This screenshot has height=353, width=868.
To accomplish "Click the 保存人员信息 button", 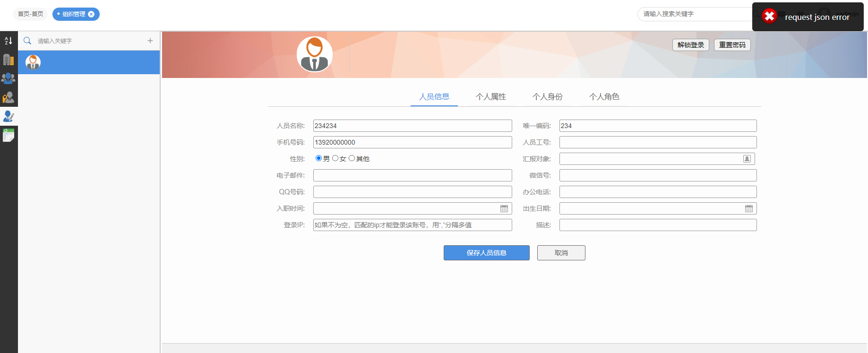I will click(486, 253).
